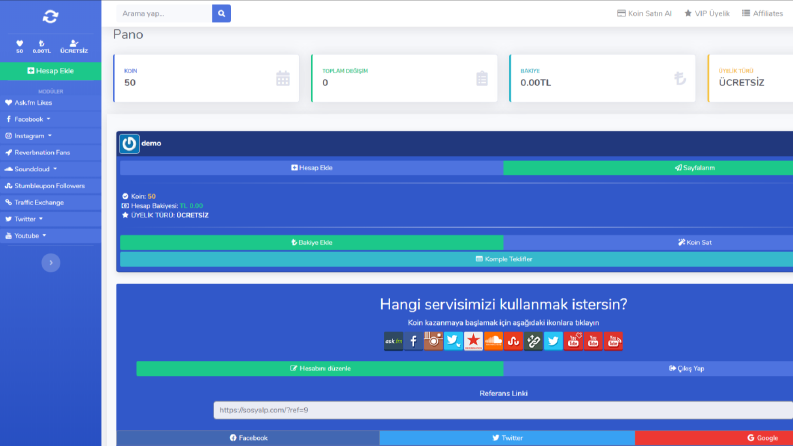
Task: Open Reverbnation Fans module
Action: [51, 152]
